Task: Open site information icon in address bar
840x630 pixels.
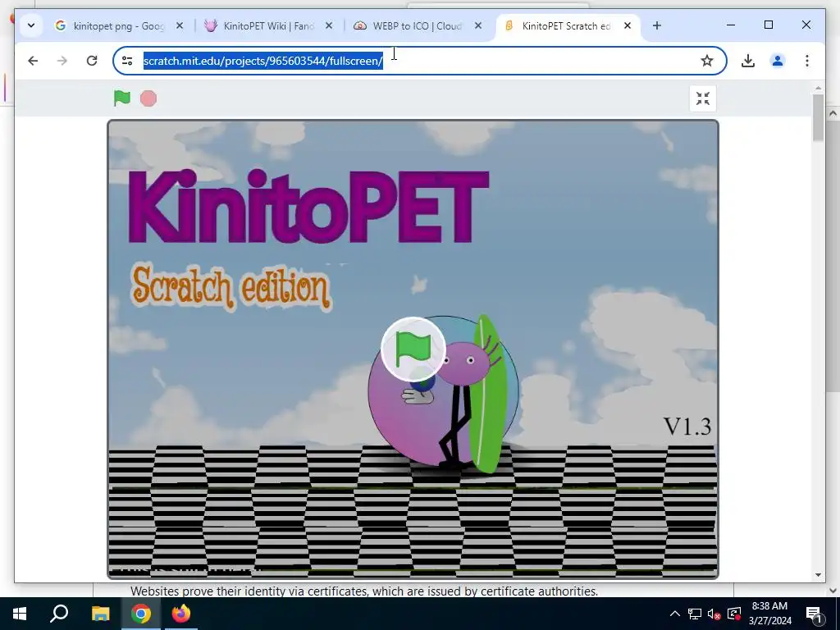Action: click(x=127, y=61)
